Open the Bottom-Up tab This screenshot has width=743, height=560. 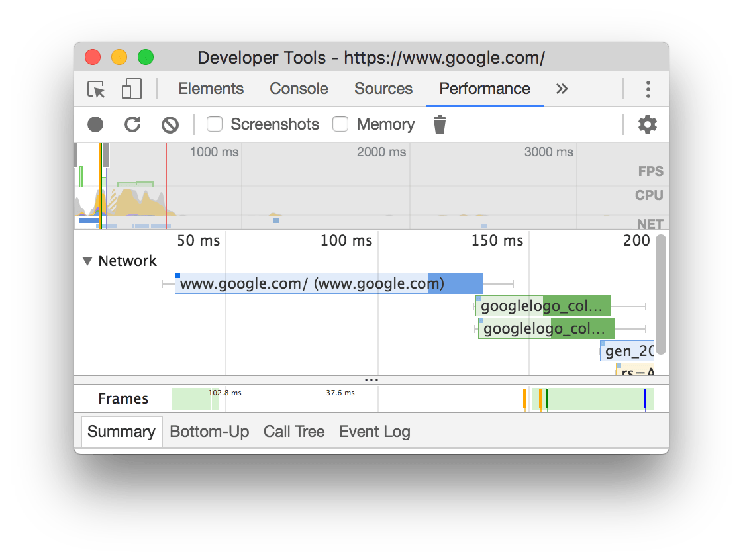(x=209, y=432)
